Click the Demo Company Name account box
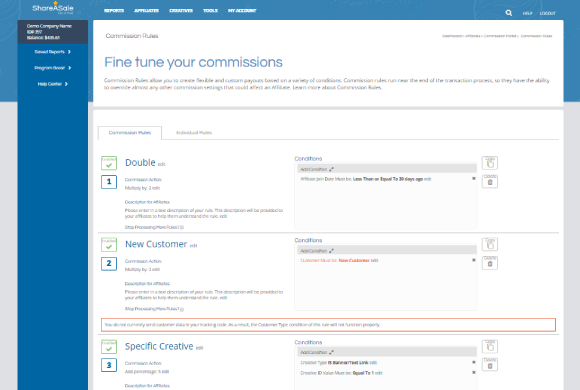This screenshot has width=580, height=390. tap(53, 32)
